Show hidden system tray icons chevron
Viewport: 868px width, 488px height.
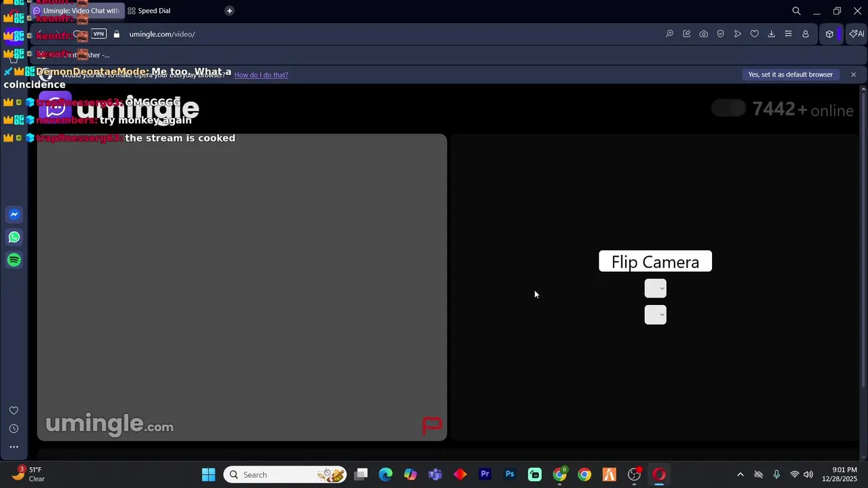point(740,474)
